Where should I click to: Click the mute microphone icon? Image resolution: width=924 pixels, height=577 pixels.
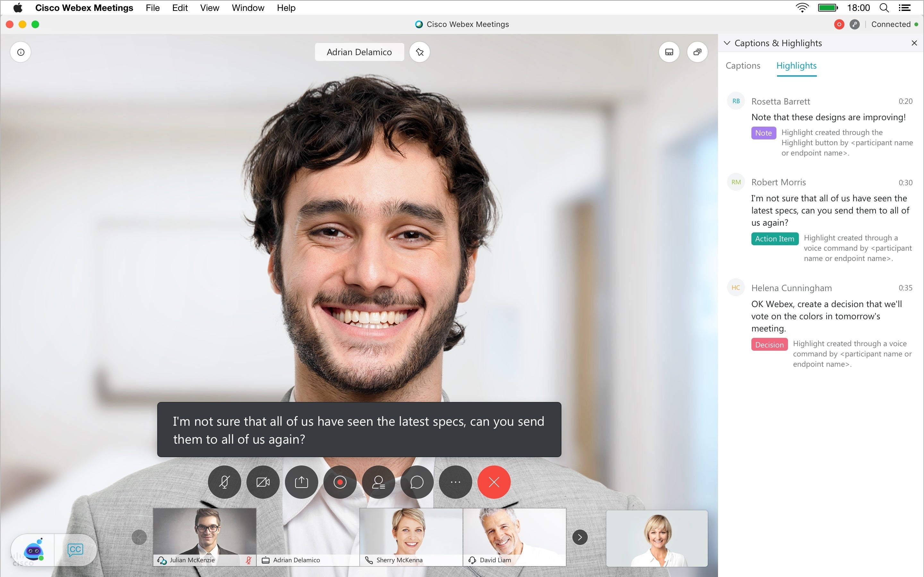pyautogui.click(x=226, y=482)
